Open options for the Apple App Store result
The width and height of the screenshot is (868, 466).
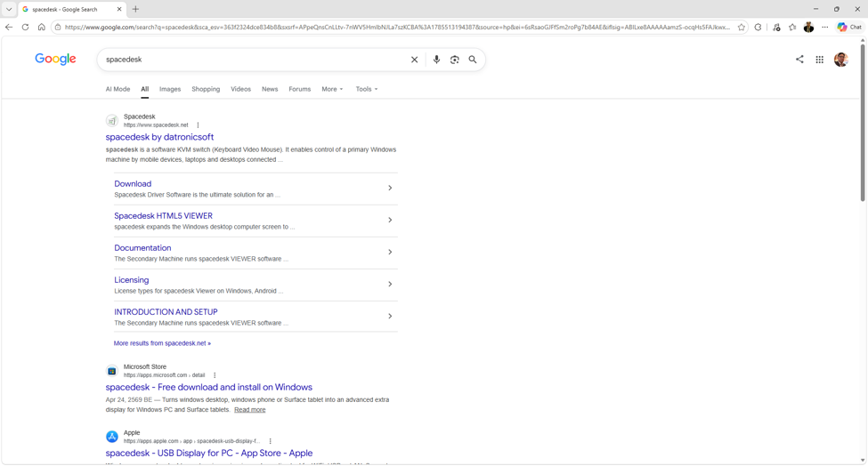click(270, 441)
